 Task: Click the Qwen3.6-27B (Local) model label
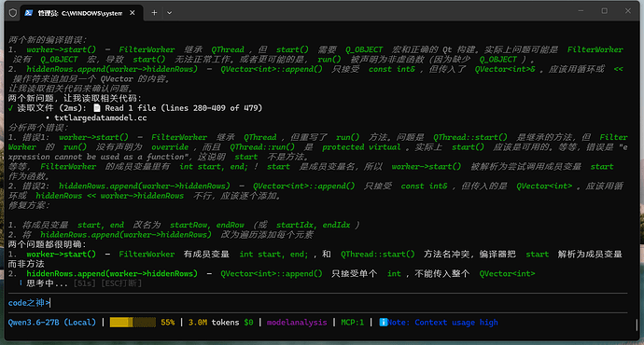tap(51, 323)
